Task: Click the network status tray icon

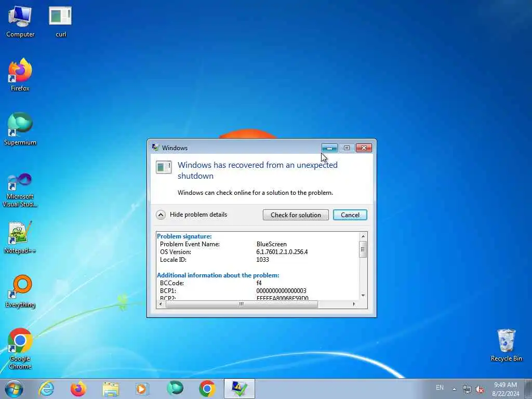Action: (x=467, y=389)
